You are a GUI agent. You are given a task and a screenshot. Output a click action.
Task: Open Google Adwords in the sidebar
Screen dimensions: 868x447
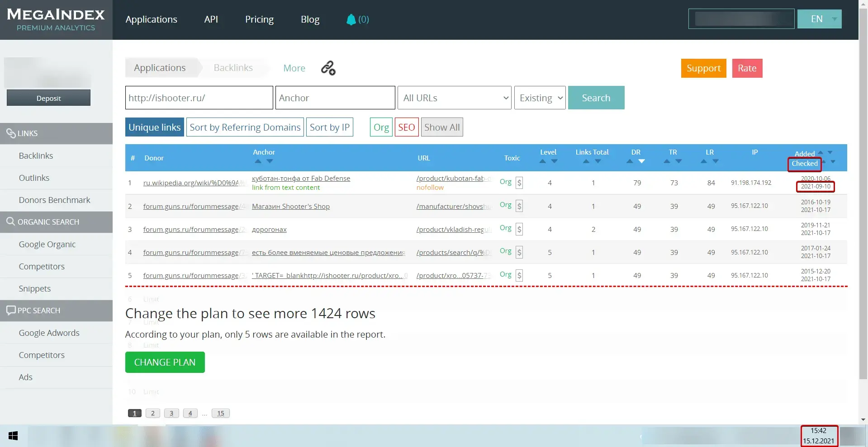[56, 333]
